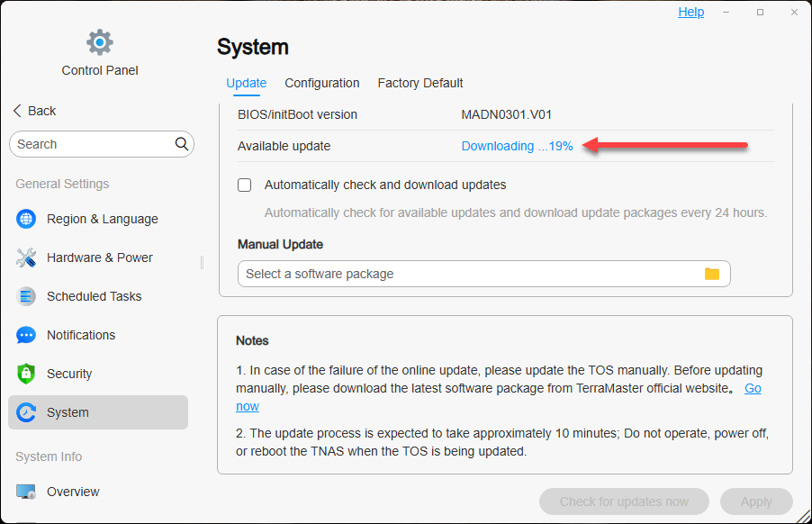The height and width of the screenshot is (524, 812).
Task: Select the Update tab
Action: click(246, 83)
